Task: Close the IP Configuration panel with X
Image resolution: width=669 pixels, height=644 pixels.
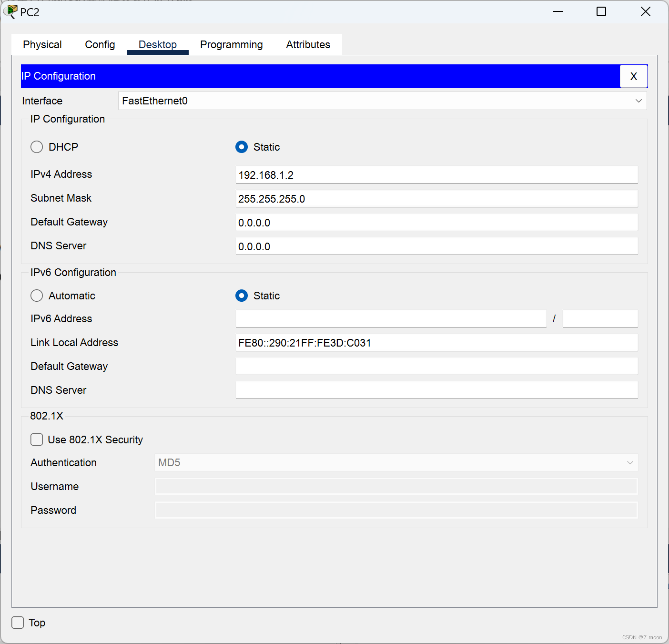Action: [633, 76]
